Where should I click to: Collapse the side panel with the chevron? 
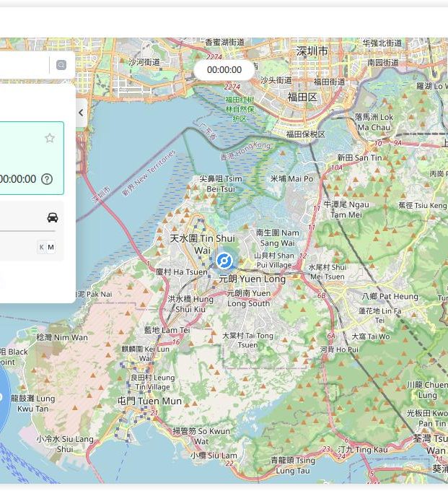click(81, 113)
